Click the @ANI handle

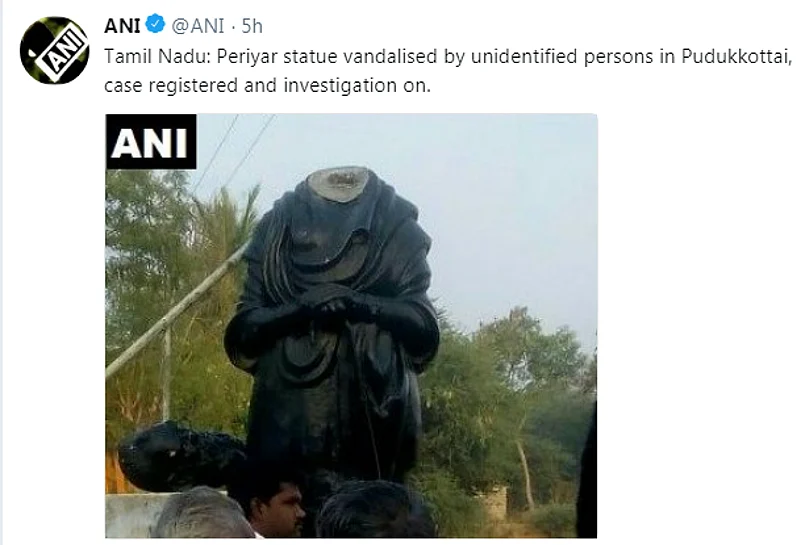[x=198, y=25]
